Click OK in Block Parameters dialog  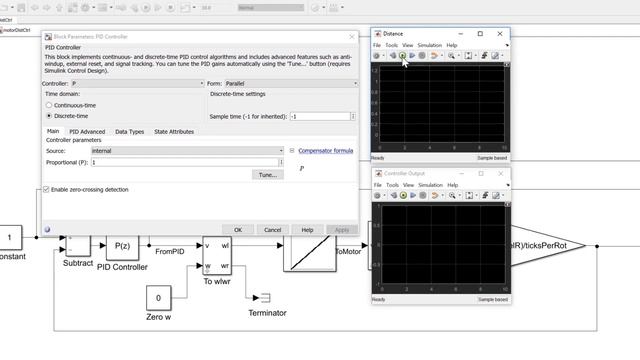(x=238, y=230)
